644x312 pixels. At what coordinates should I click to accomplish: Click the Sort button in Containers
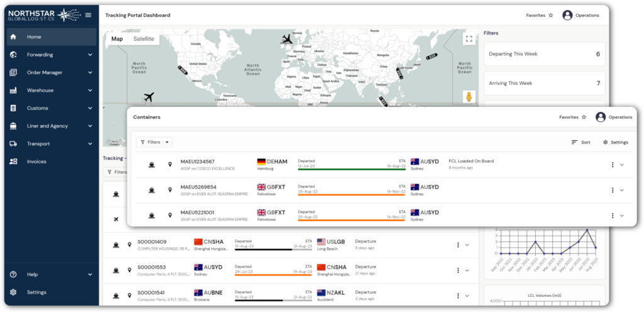coord(580,142)
